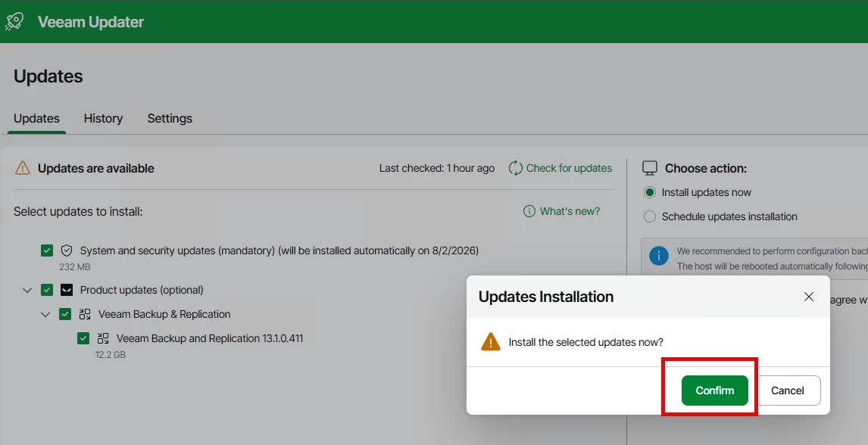Click the monitor icon beside Choose action

650,168
